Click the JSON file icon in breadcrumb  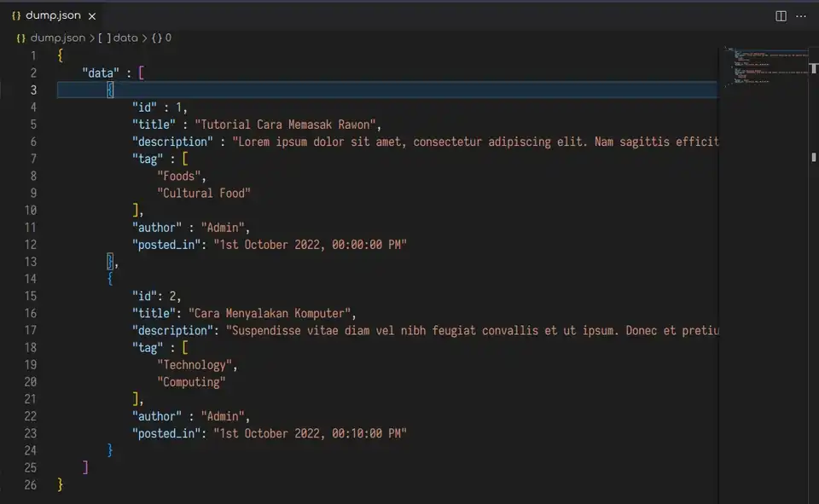(20, 38)
